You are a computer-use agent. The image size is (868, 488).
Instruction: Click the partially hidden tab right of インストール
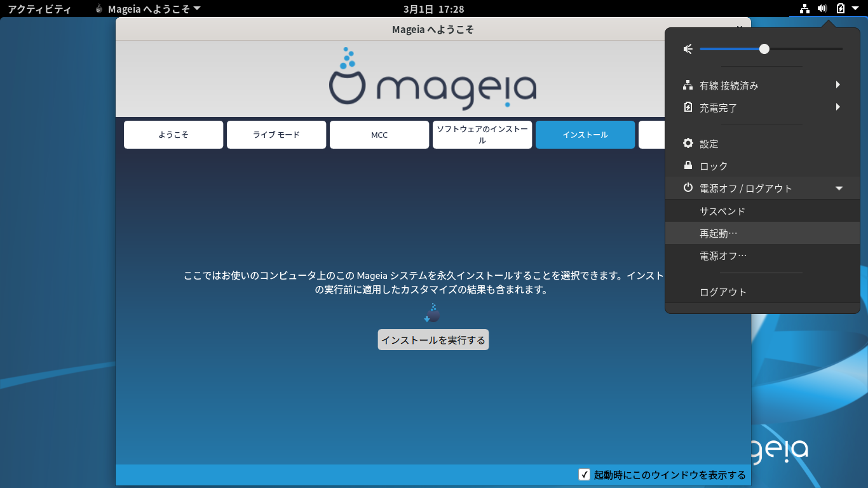[x=651, y=135]
